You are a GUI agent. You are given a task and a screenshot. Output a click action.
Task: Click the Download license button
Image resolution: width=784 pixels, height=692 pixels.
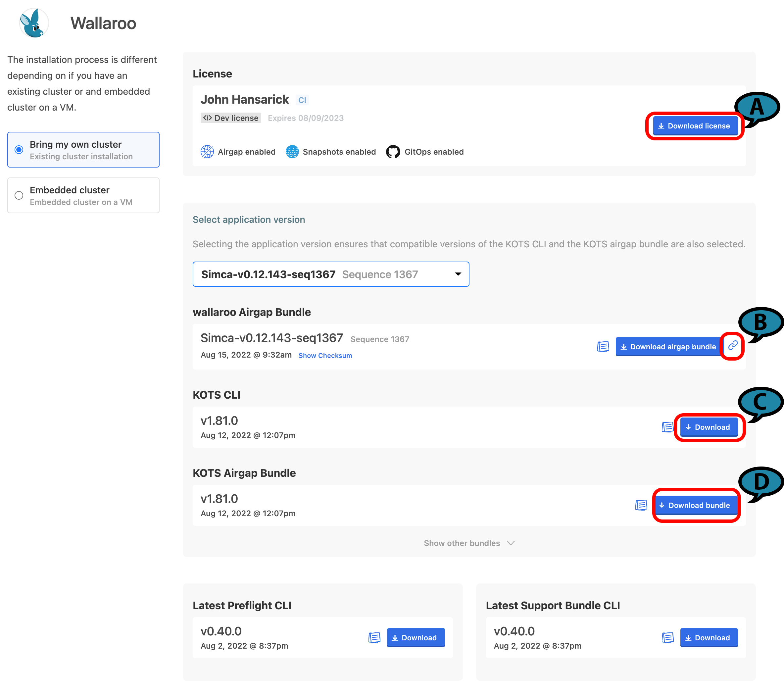pos(695,126)
